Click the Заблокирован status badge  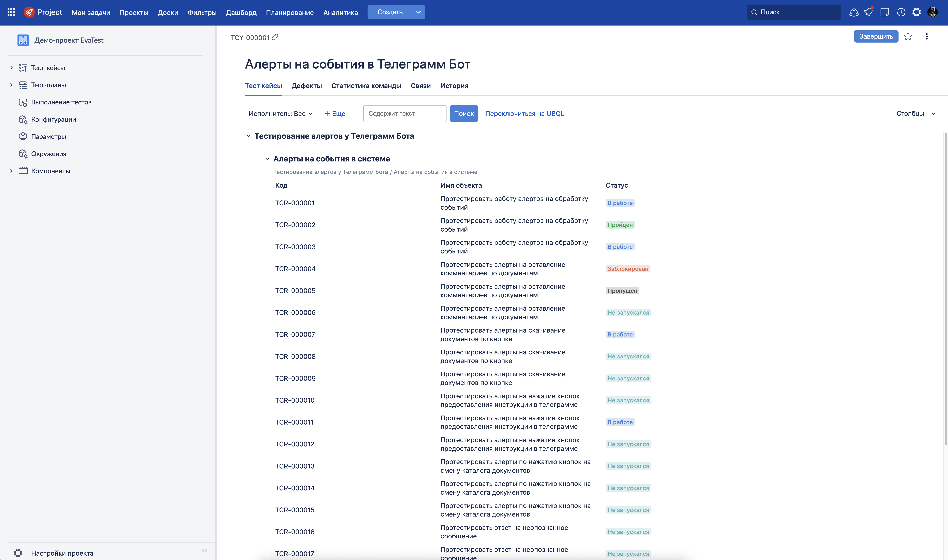[x=628, y=269]
